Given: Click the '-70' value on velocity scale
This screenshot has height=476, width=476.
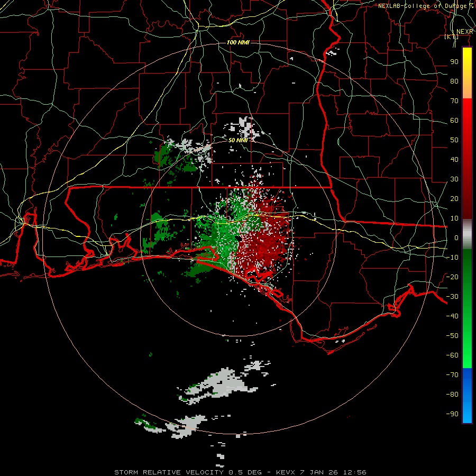Looking at the screenshot, I should coord(452,375).
